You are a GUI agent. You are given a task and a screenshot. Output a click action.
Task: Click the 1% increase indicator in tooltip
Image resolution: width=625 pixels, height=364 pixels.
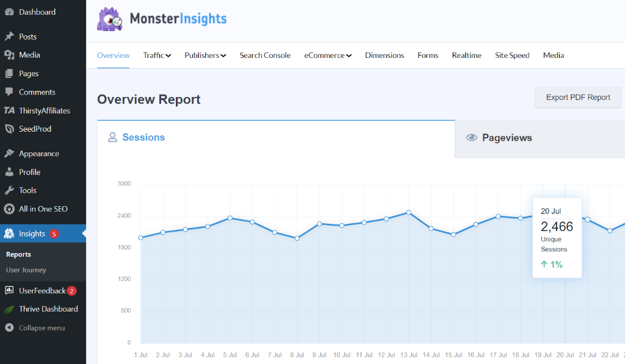coord(552,265)
